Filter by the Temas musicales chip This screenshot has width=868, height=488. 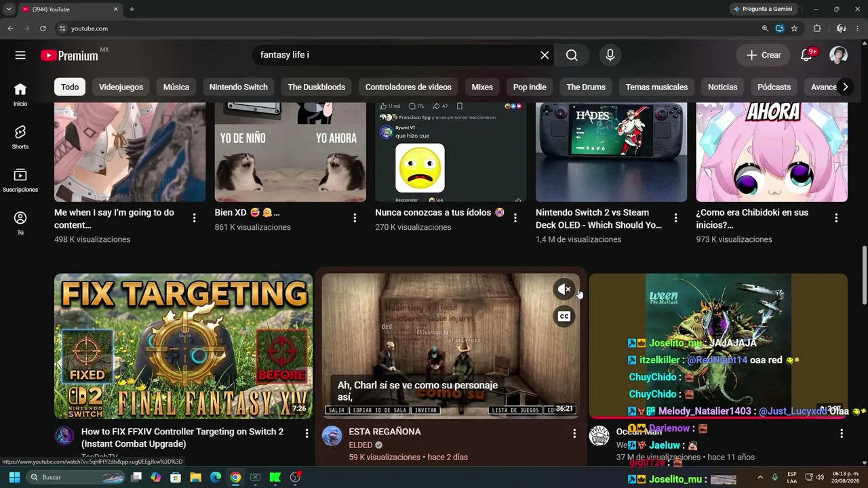tap(656, 87)
